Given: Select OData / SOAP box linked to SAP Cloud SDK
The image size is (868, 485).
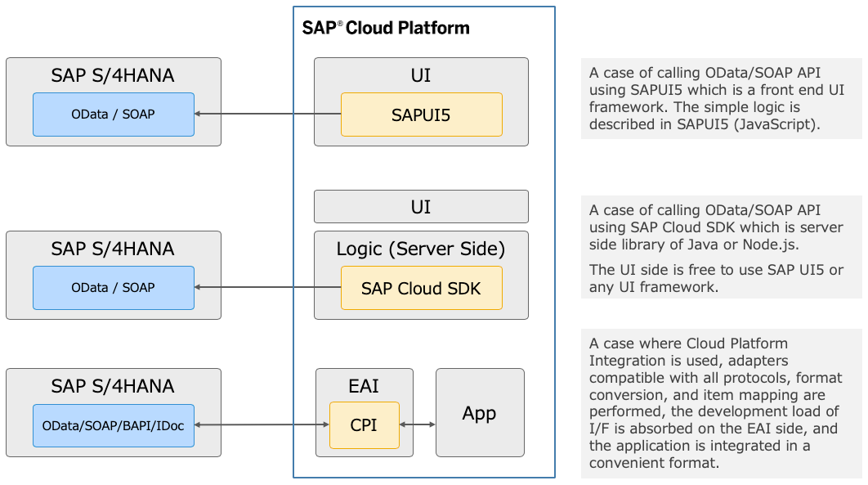Looking at the screenshot, I should [114, 287].
